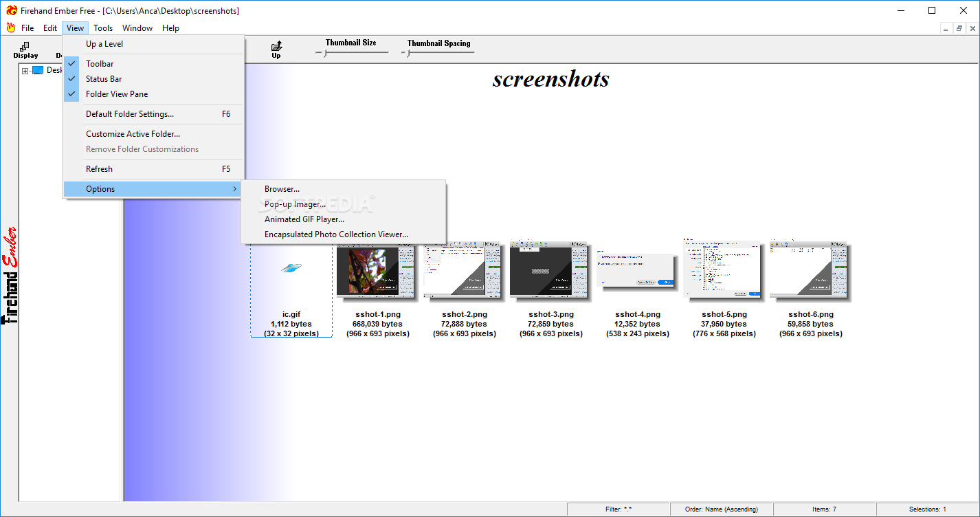Toggle the Folder View Pane option
Screen dimensions: 980x517
pyautogui.click(x=153, y=94)
